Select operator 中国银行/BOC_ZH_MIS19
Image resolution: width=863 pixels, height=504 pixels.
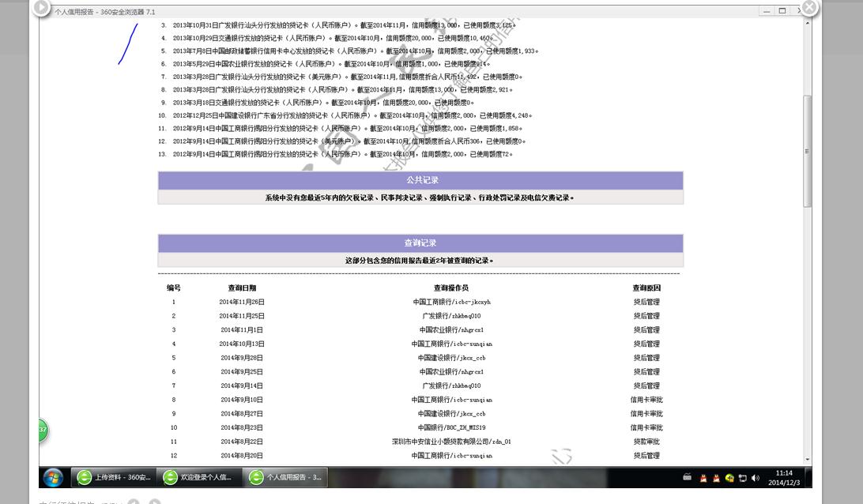tap(452, 427)
